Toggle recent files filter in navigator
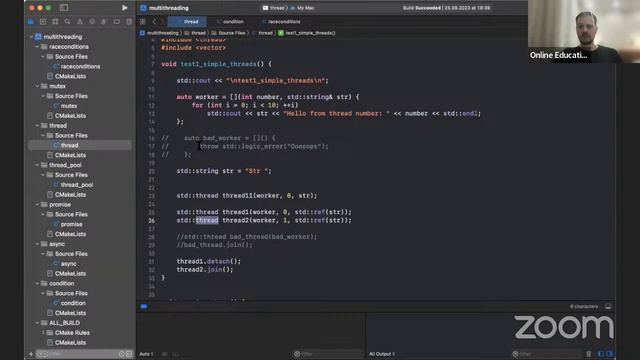The width and height of the screenshot is (640, 360). (x=122, y=354)
